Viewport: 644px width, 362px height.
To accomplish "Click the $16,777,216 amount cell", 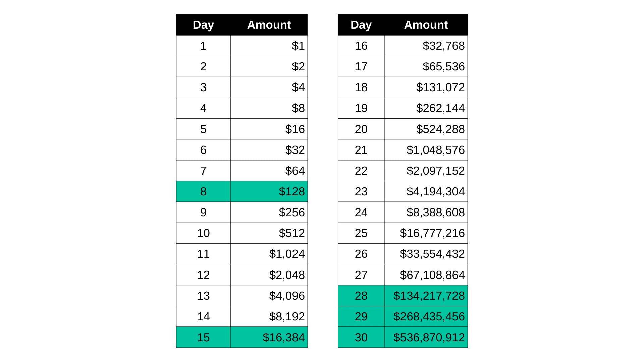I will [426, 233].
